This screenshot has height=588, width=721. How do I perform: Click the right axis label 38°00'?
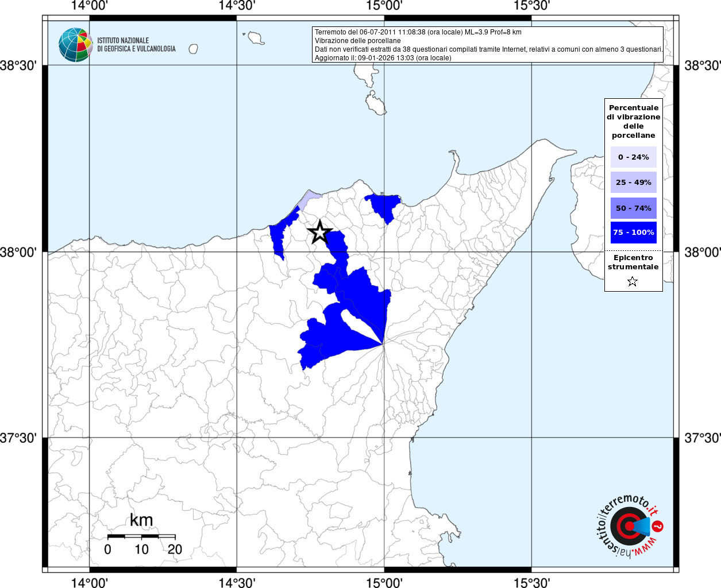(702, 252)
